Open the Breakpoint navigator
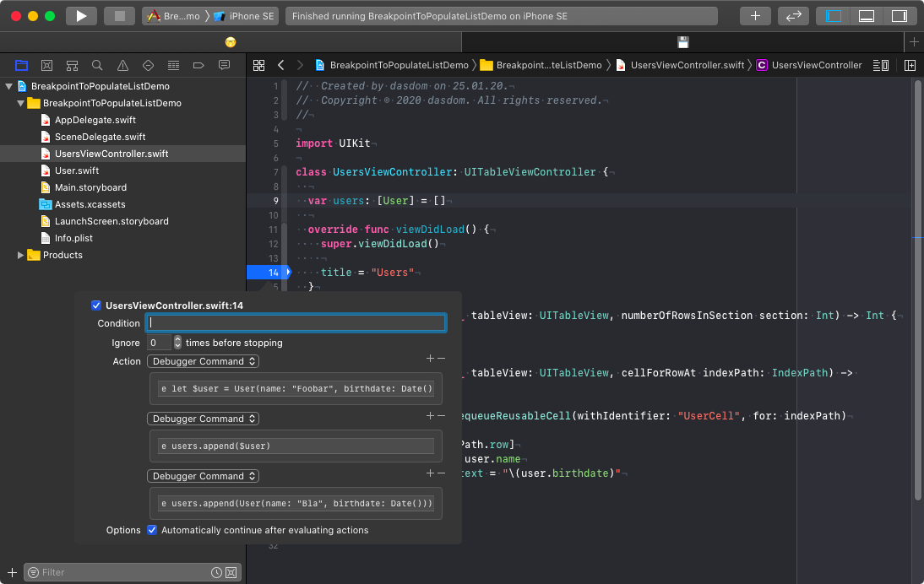Viewport: 924px width, 584px height. (x=198, y=65)
